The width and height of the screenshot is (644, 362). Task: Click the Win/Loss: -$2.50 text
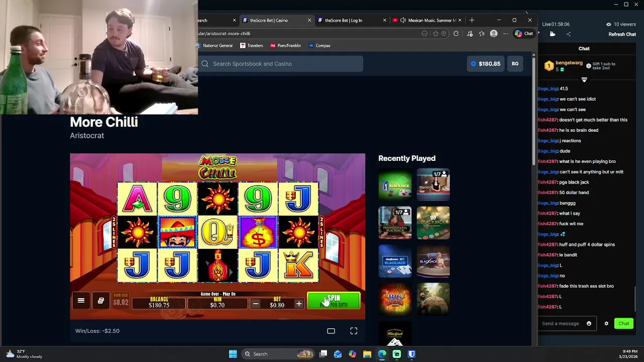(x=97, y=331)
